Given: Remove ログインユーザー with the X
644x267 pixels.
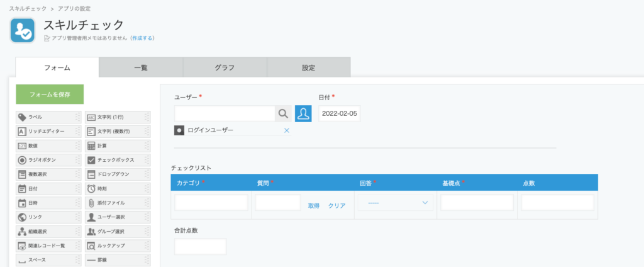Looking at the screenshot, I should 287,130.
